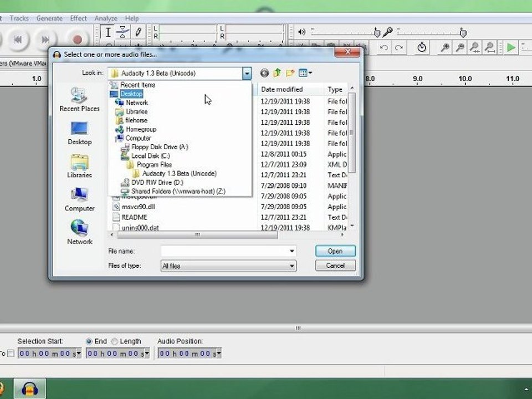Click the Skip to End button
The width and height of the screenshot is (532, 399).
[x=45, y=40]
